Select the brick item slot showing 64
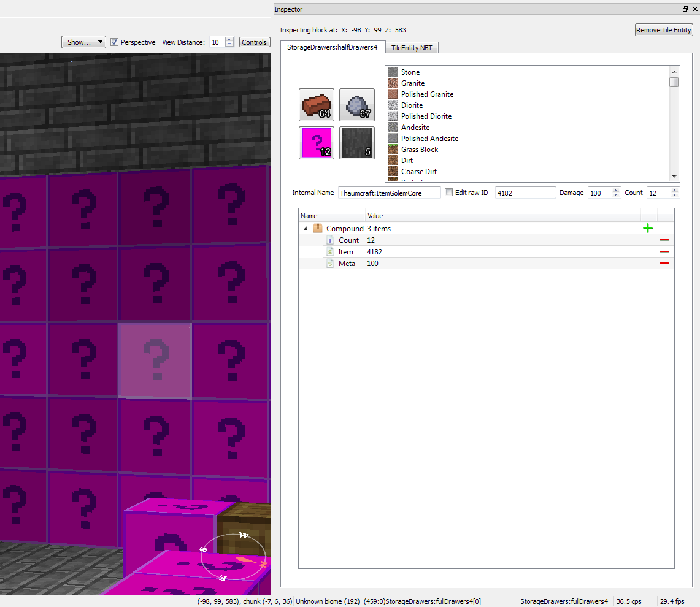The image size is (700, 607). [x=316, y=105]
